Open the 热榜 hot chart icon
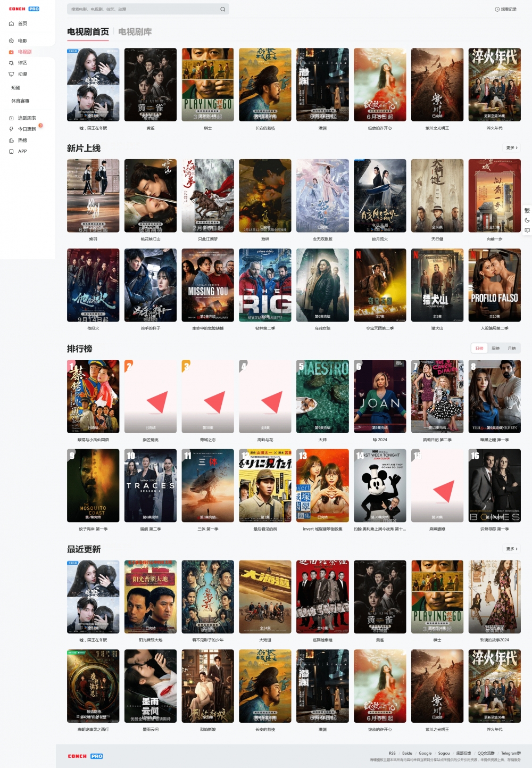This screenshot has width=532, height=768. (11, 141)
